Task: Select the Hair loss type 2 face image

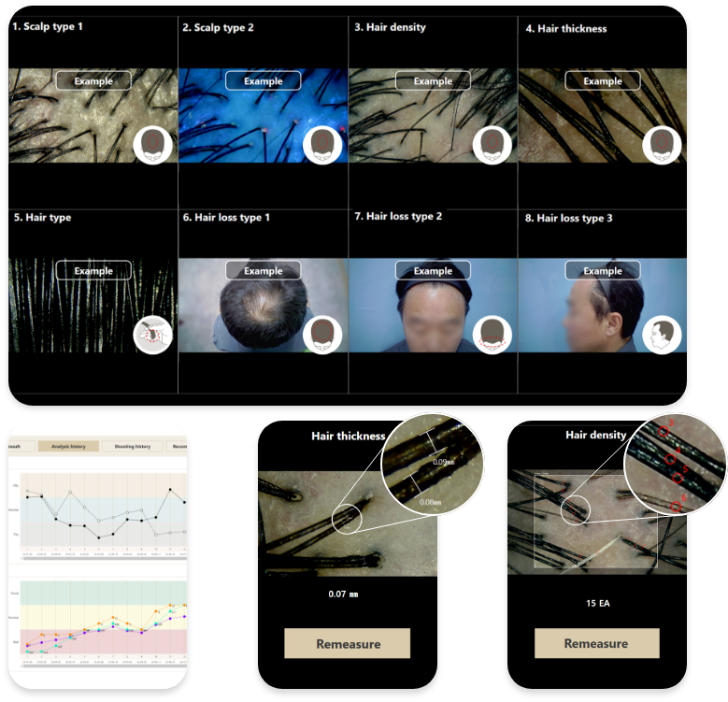Action: tap(433, 305)
